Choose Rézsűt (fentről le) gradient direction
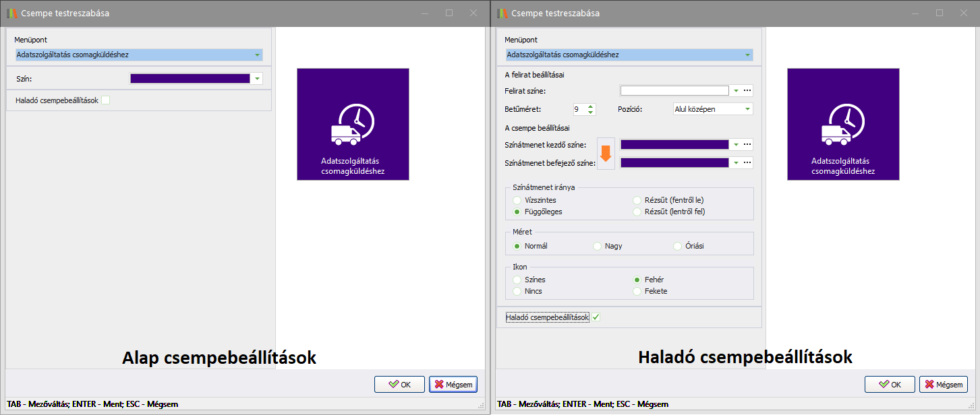980x415 pixels. pyautogui.click(x=637, y=200)
